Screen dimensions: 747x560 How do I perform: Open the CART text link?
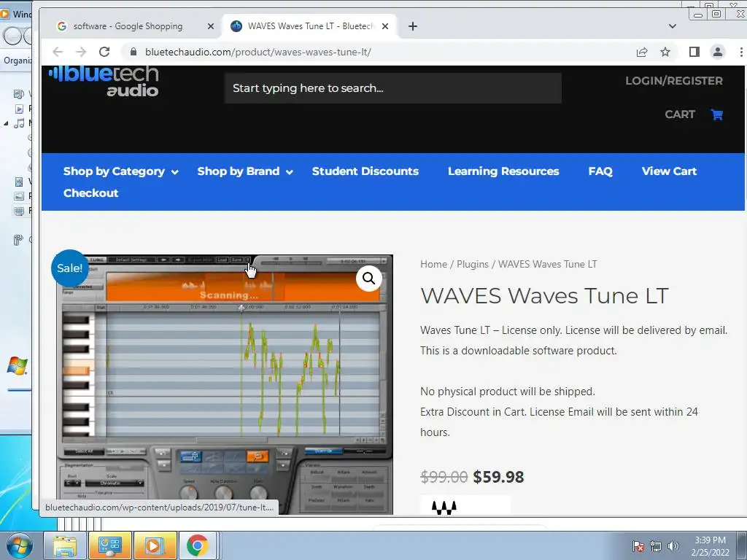[x=680, y=114]
